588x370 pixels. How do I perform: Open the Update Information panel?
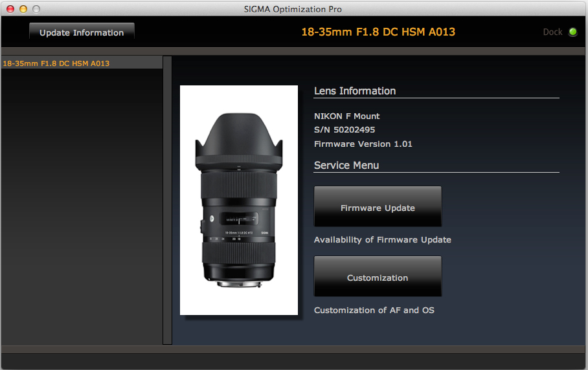tap(82, 32)
